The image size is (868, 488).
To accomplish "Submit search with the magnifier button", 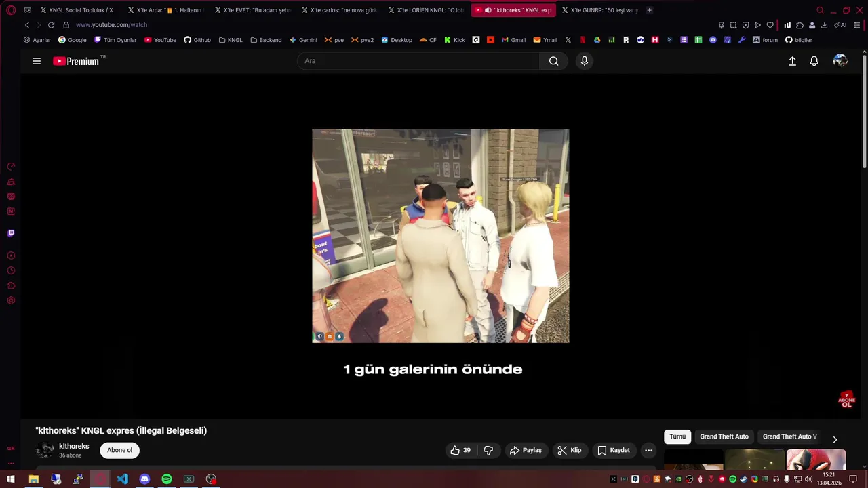I will [554, 61].
